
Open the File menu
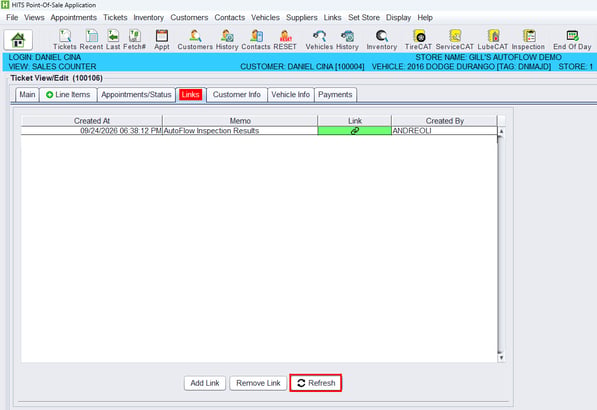pos(12,18)
